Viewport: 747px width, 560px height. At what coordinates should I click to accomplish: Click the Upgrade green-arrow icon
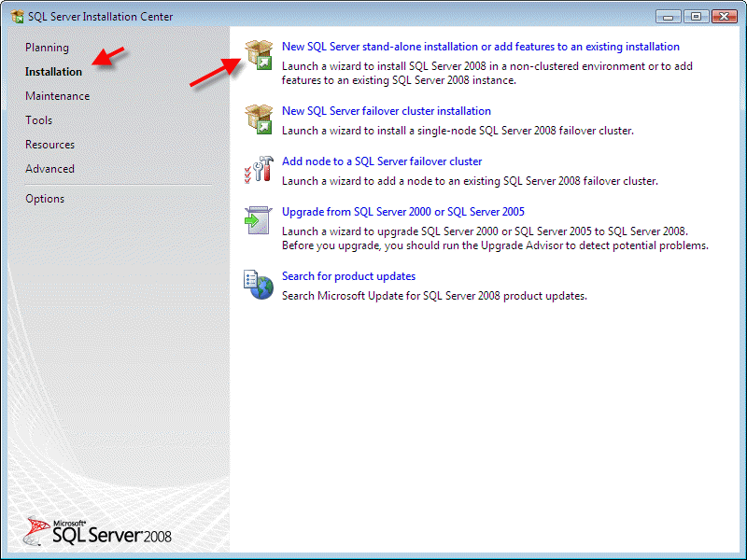click(259, 220)
